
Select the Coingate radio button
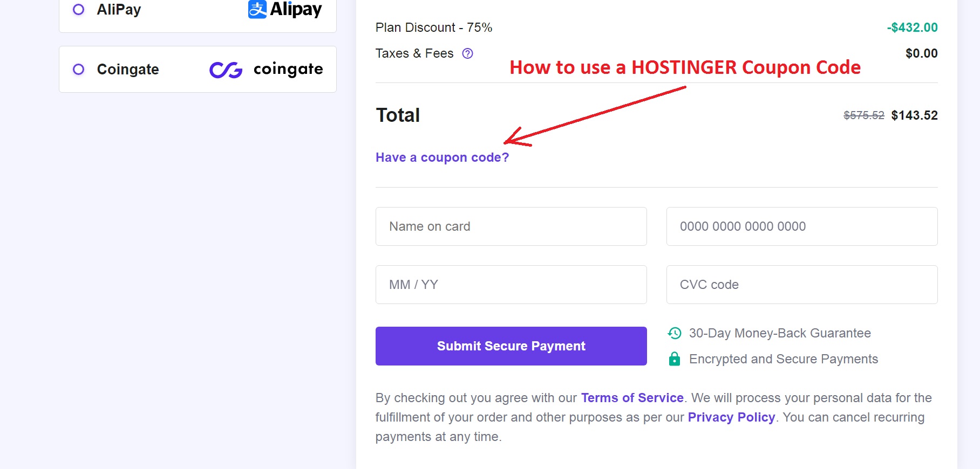[79, 70]
